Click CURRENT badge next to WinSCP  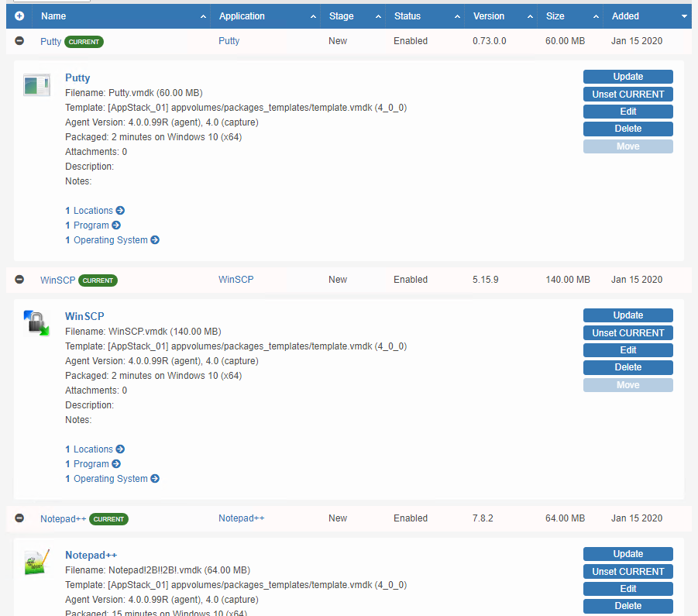[98, 280]
